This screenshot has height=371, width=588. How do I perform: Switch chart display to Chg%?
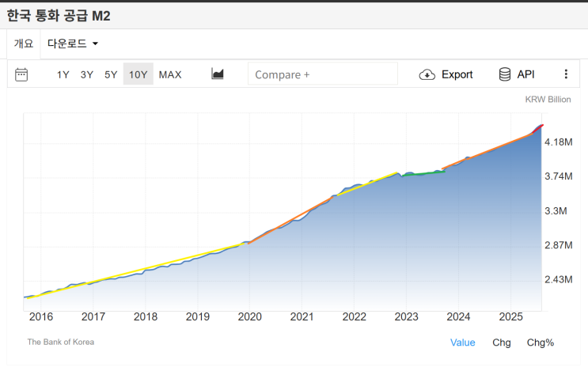(x=540, y=343)
